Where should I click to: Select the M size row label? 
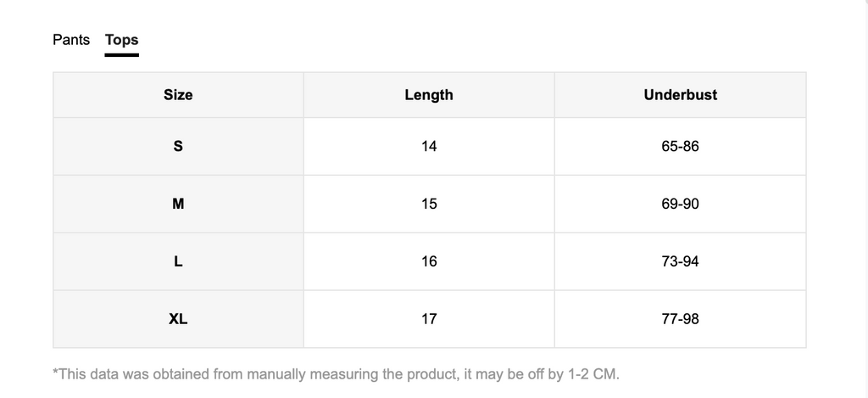pyautogui.click(x=178, y=204)
